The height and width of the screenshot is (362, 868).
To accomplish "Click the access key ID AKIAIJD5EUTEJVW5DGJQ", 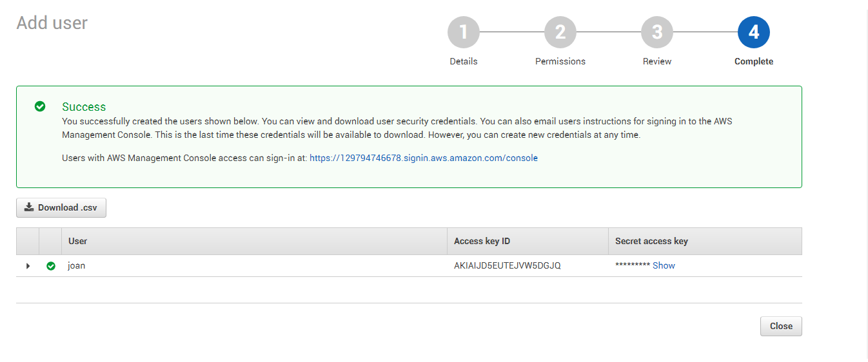I will [x=508, y=265].
